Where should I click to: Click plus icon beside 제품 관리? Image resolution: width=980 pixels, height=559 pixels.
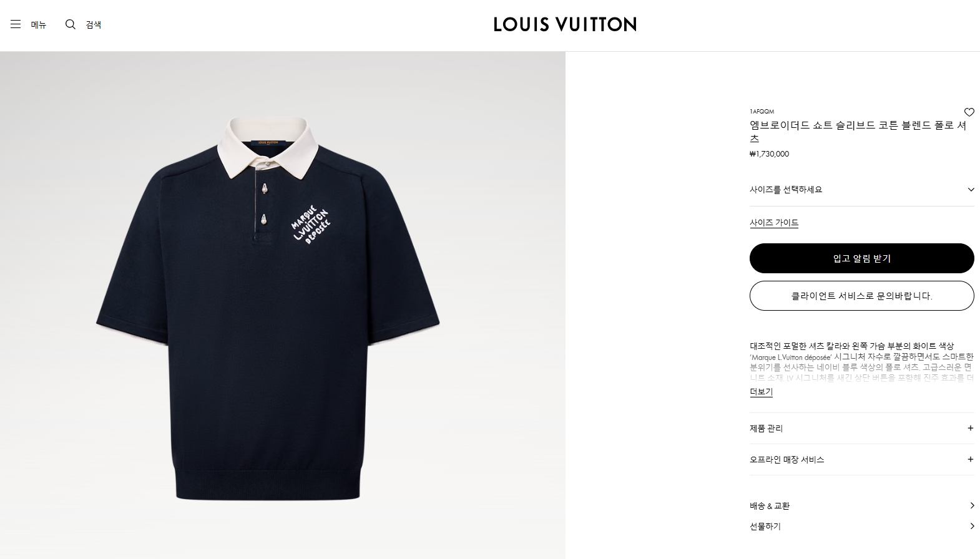click(x=970, y=428)
